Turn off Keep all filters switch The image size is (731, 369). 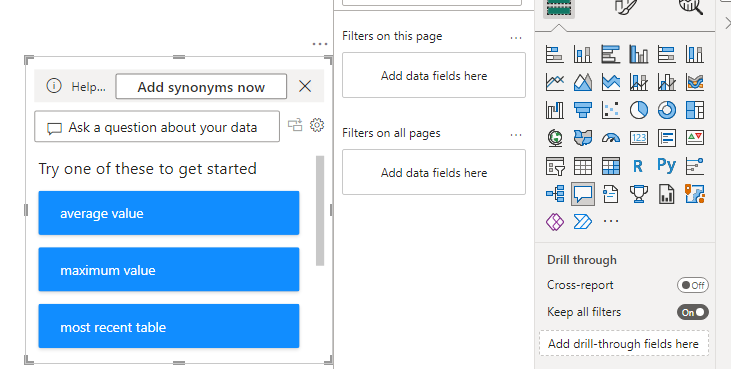coord(693,312)
